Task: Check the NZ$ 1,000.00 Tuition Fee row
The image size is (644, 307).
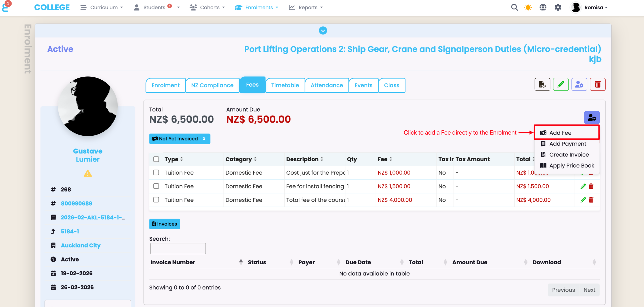Action: [x=156, y=173]
